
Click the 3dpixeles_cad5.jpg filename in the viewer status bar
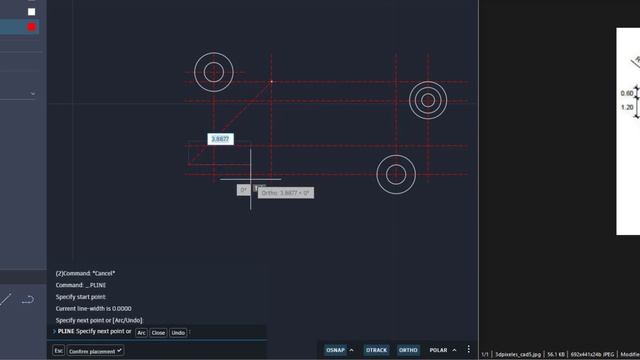click(x=518, y=354)
